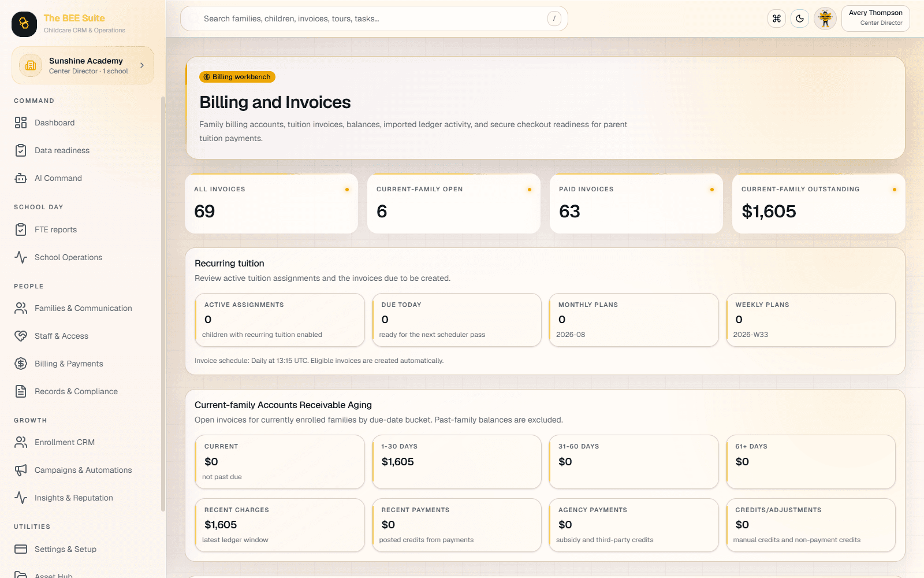Click the "Recurring tuition" section heading
Screen dimensions: 924x578
pos(229,264)
